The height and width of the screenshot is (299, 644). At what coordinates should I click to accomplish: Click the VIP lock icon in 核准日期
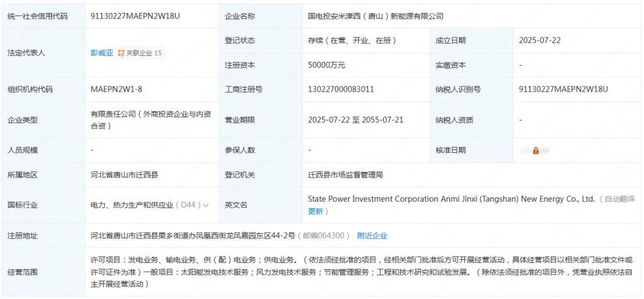[536, 151]
